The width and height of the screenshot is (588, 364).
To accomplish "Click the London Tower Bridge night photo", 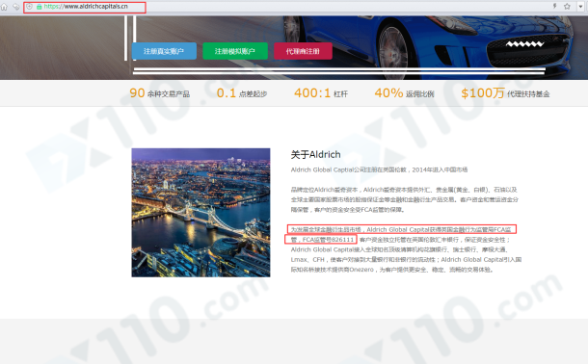I will pos(200,212).
